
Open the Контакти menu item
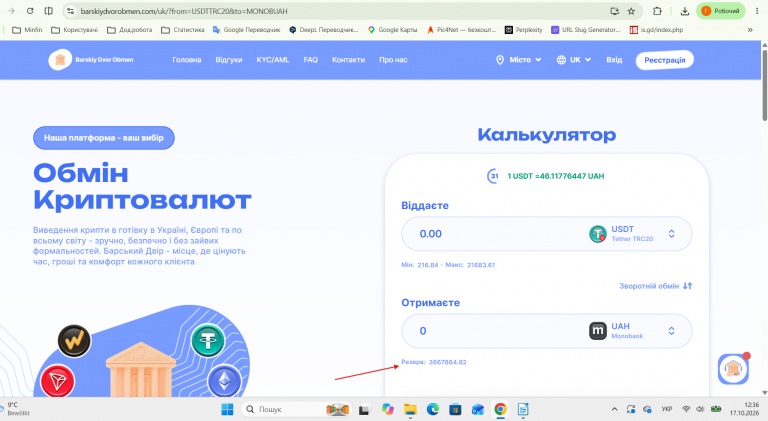pyautogui.click(x=348, y=60)
